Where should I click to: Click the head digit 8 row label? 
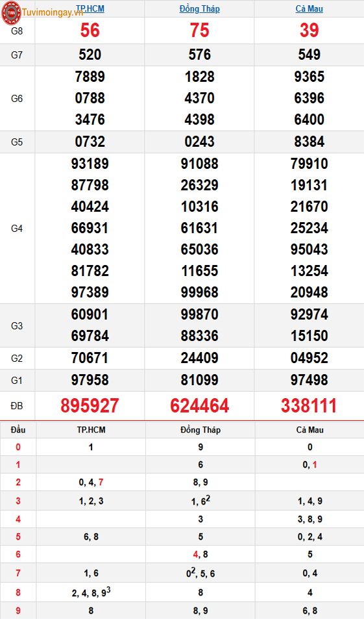coord(18,592)
